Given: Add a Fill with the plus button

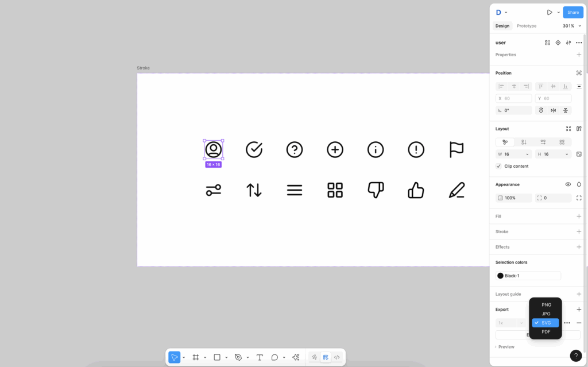Looking at the screenshot, I should coord(579,216).
